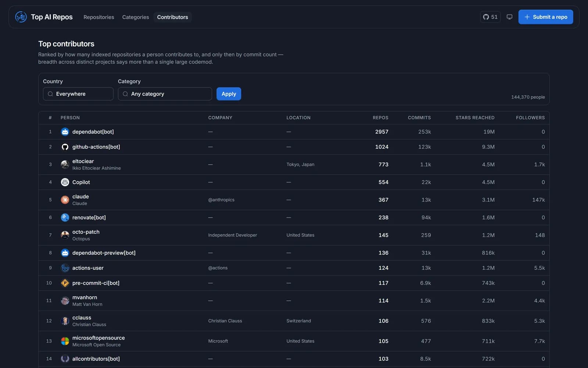Click the 144,370 people count
The width and height of the screenshot is (588, 368).
click(528, 97)
